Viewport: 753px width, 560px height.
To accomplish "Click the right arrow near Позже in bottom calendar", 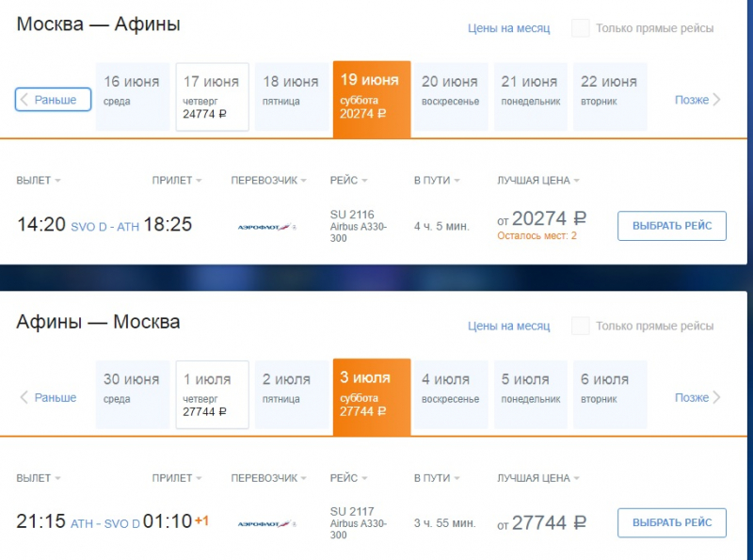I will tap(715, 397).
